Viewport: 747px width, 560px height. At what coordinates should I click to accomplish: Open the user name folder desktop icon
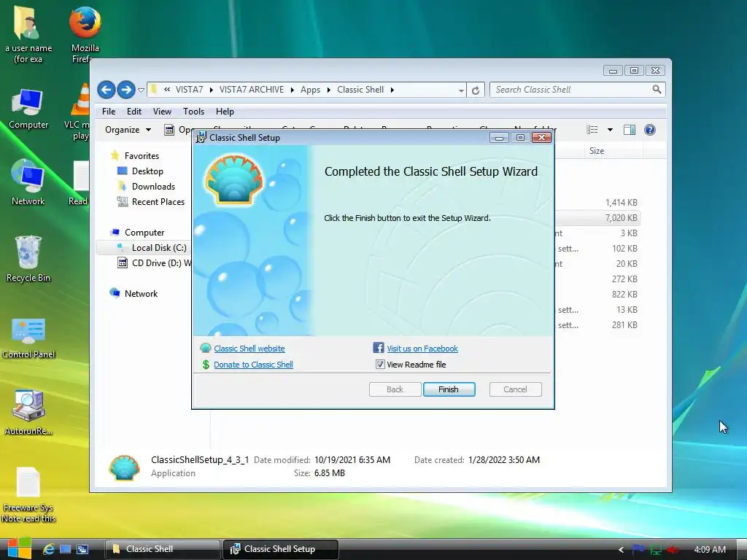click(28, 34)
